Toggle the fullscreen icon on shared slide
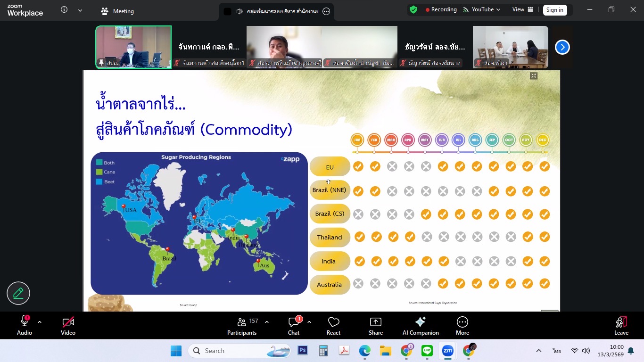644x362 pixels. [x=534, y=76]
